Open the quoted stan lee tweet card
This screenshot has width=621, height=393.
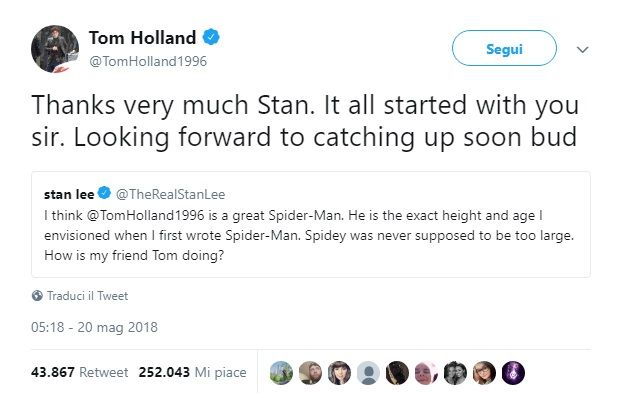point(311,224)
